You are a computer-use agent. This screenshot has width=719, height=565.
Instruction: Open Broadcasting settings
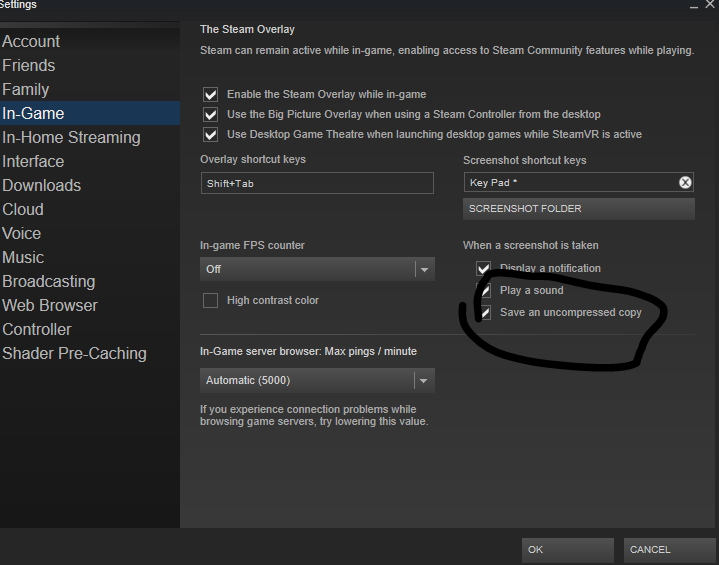tap(90, 281)
